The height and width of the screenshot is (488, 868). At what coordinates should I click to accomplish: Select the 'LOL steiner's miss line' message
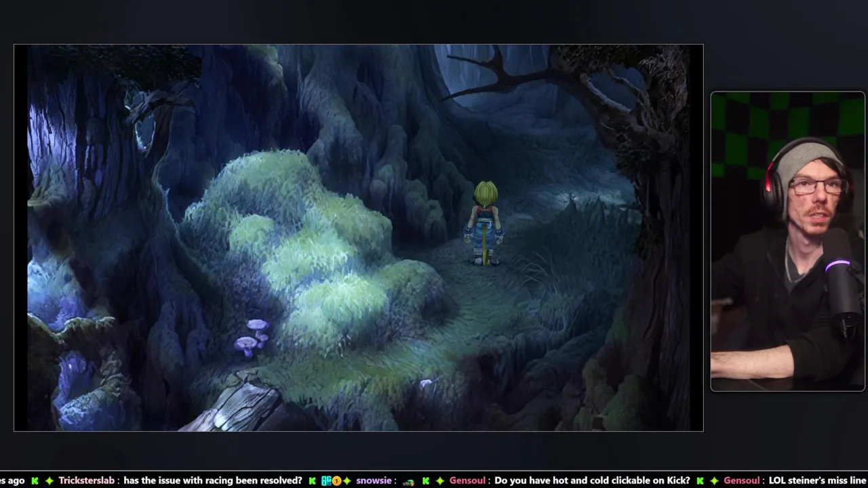pos(817,481)
